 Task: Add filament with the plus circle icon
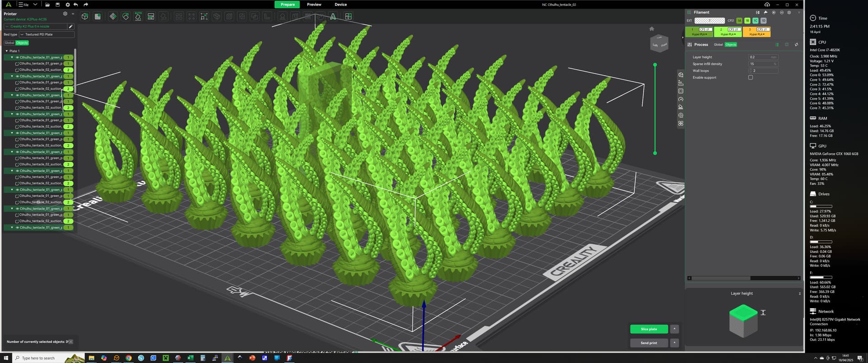click(x=774, y=12)
